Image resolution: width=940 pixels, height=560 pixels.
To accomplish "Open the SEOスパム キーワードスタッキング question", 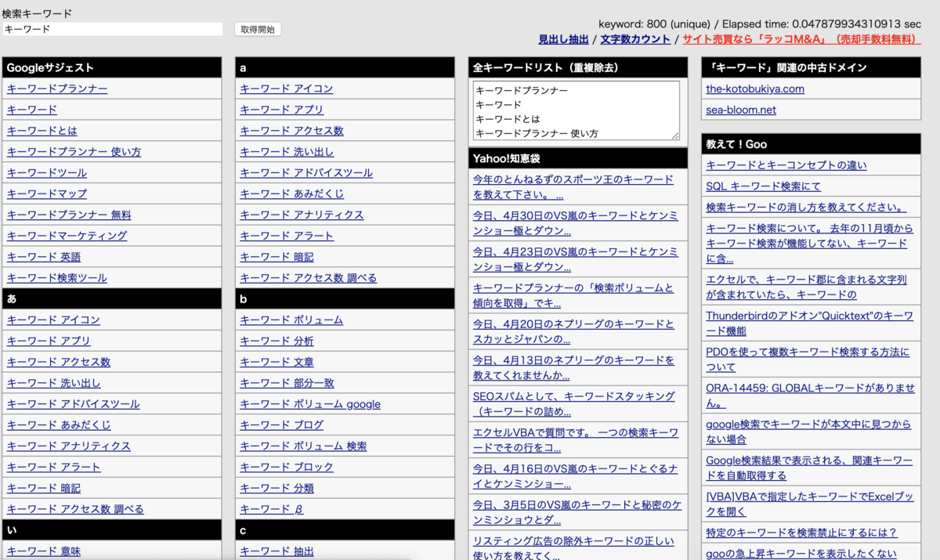I will [x=573, y=403].
